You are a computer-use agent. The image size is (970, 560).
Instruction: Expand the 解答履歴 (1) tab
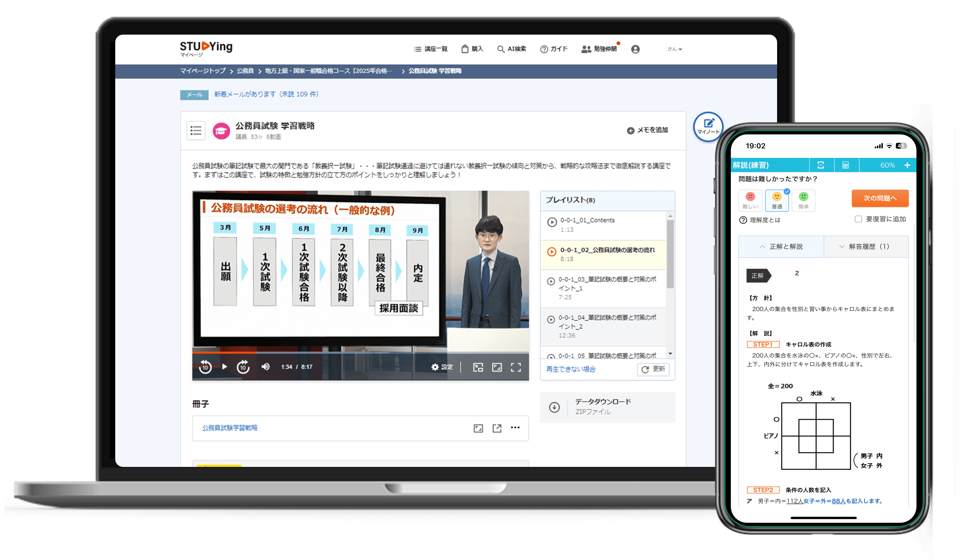pos(866,246)
